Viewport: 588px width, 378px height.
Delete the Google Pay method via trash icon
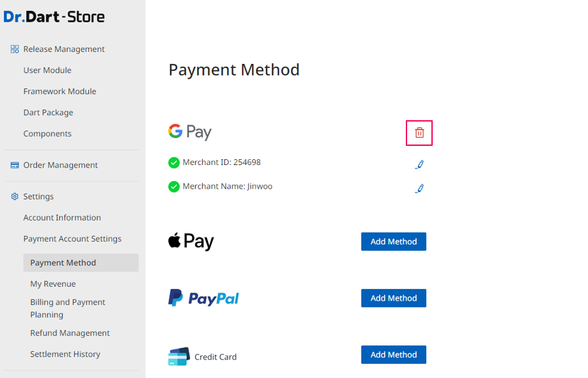coord(419,132)
